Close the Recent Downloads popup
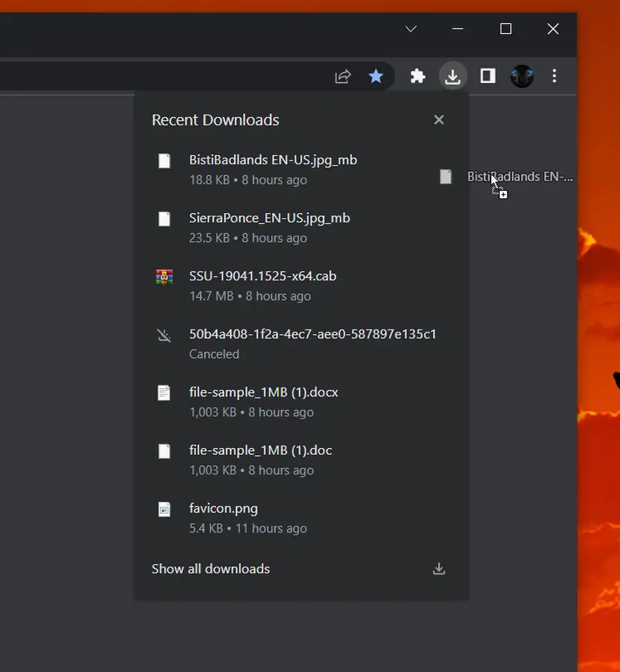 click(x=439, y=119)
